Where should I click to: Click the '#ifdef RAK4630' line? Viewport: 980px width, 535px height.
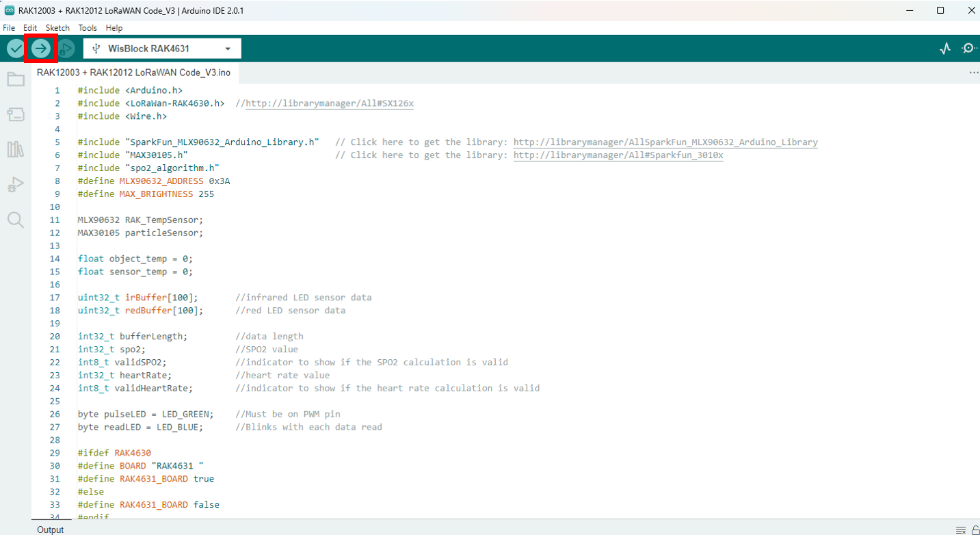tap(114, 453)
